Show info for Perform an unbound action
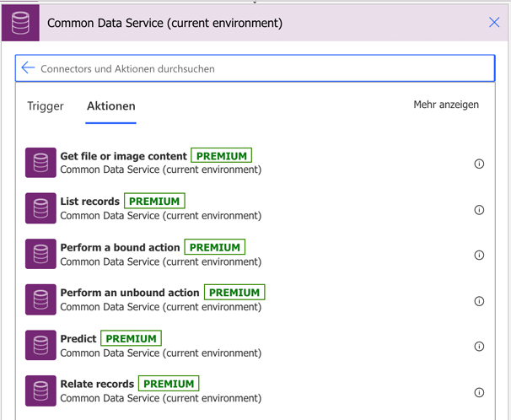This screenshot has height=420, width=511. point(479,301)
